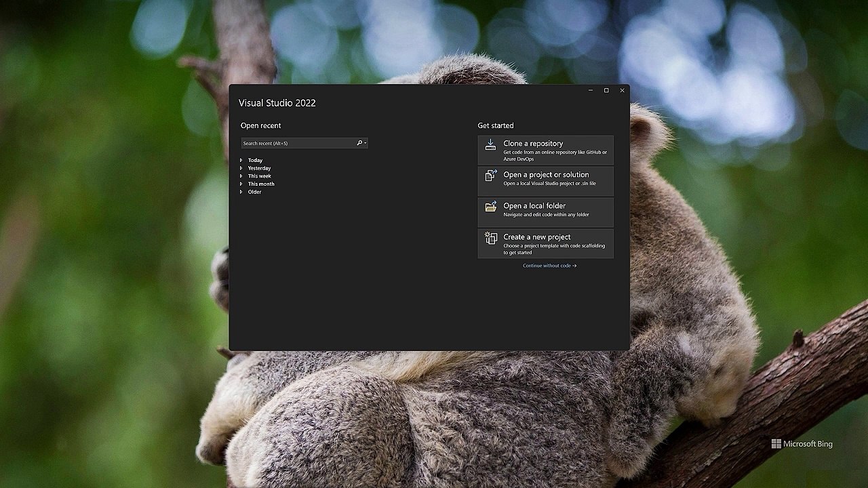The width and height of the screenshot is (868, 488).
Task: Expand the Today group
Action: pyautogui.click(x=241, y=161)
